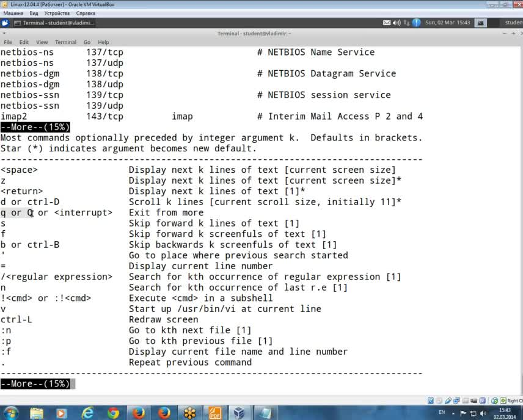
Task: Click '<space>' command text
Action: 19,170
